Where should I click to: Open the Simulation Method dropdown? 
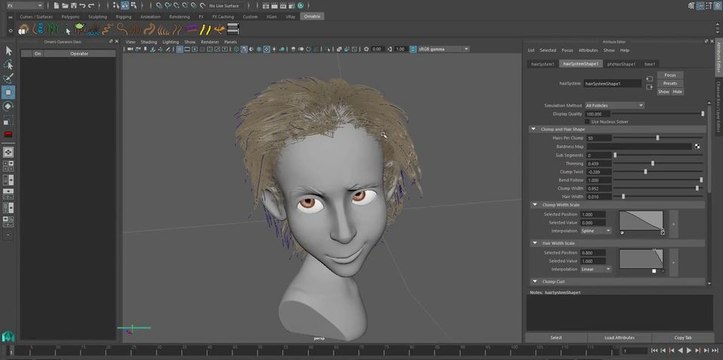click(614, 106)
